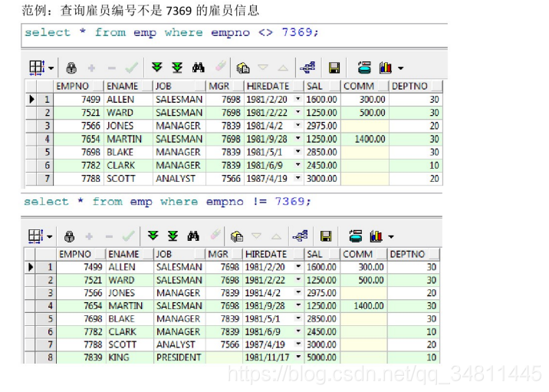The height and width of the screenshot is (392, 549).
Task: Click binoculars find icon in != query toolbar
Action: (193, 236)
